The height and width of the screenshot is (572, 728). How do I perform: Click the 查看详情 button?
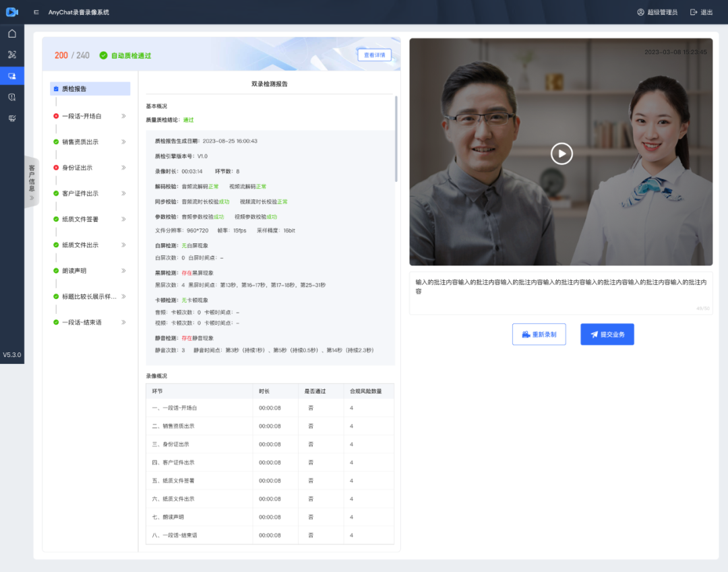[374, 55]
